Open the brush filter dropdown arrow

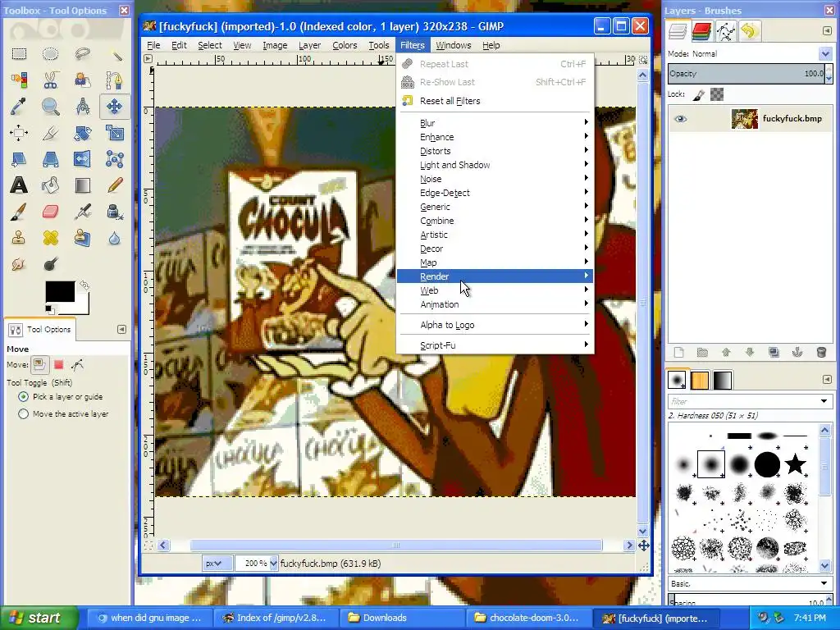coord(824,401)
